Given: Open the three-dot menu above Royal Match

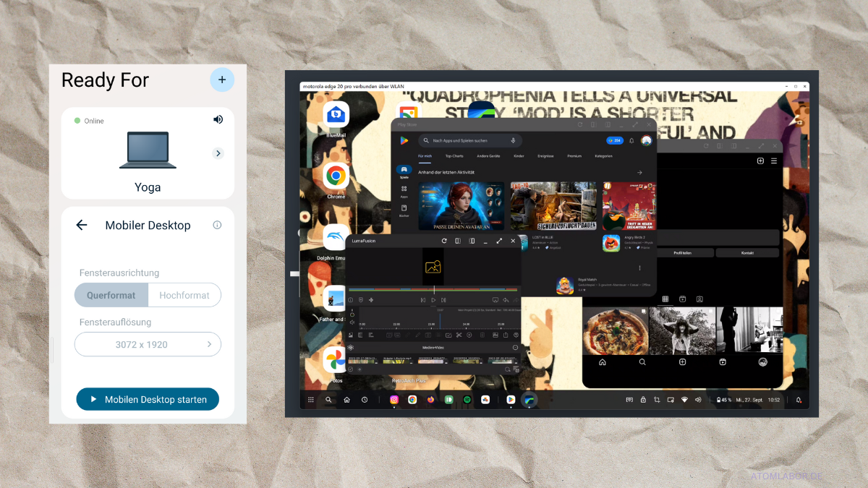Looking at the screenshot, I should tap(639, 267).
